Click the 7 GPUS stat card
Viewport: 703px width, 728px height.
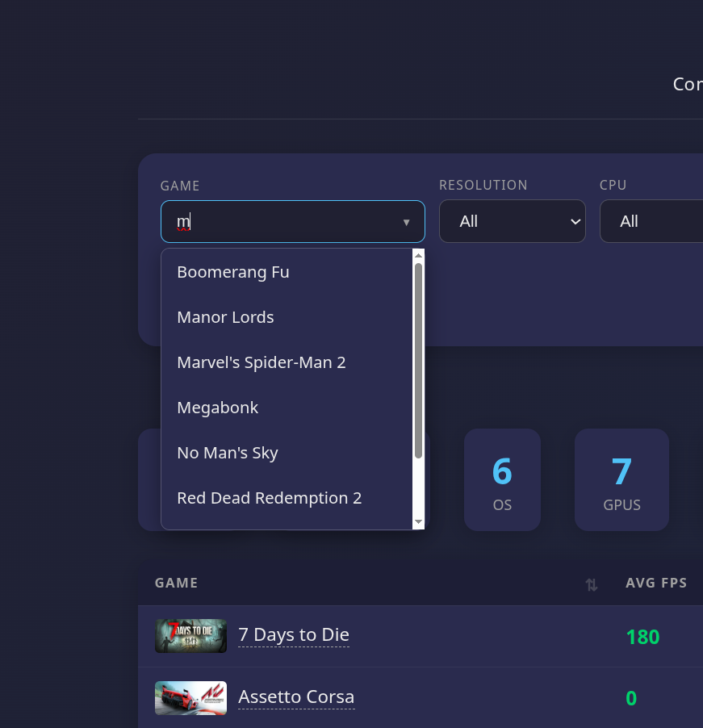click(x=621, y=479)
